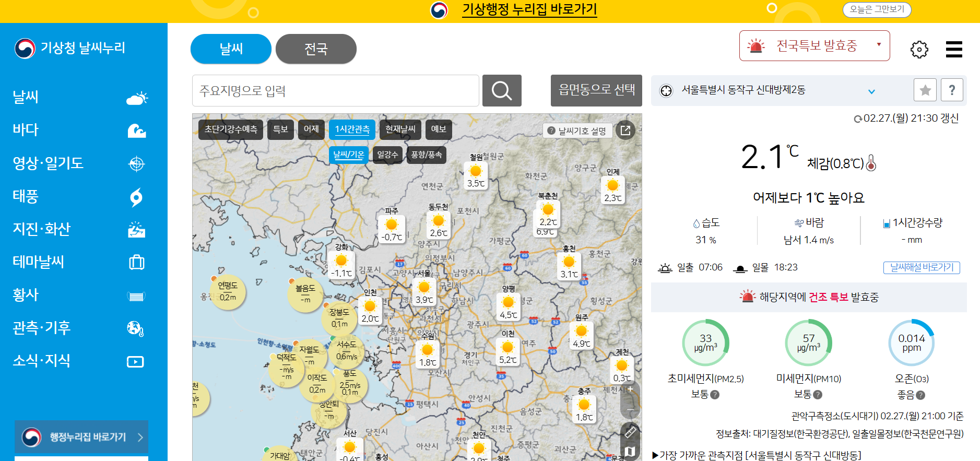Click the 읍면동으로 선택 button

tap(596, 90)
